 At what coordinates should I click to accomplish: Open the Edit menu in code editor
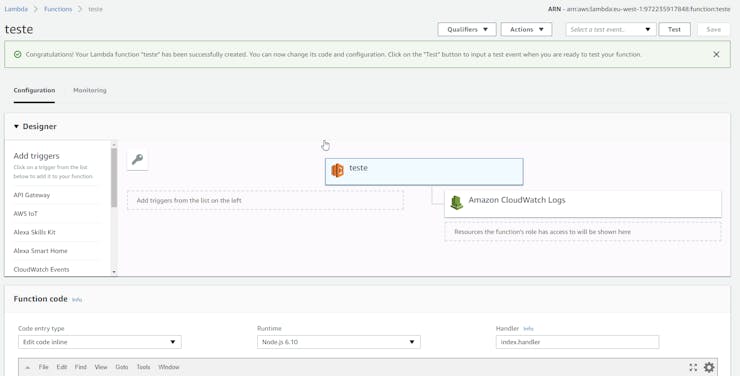click(x=62, y=367)
